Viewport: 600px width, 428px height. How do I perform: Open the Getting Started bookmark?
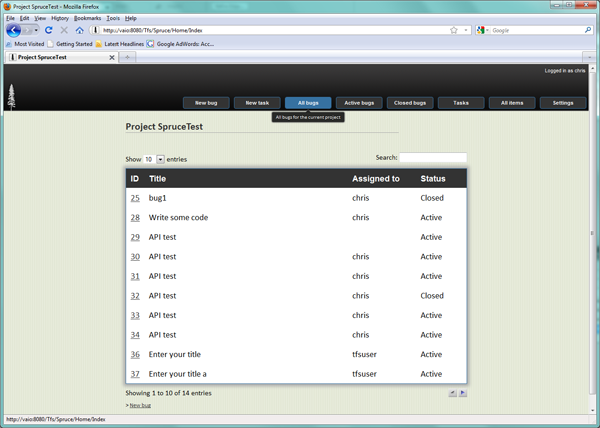point(70,44)
